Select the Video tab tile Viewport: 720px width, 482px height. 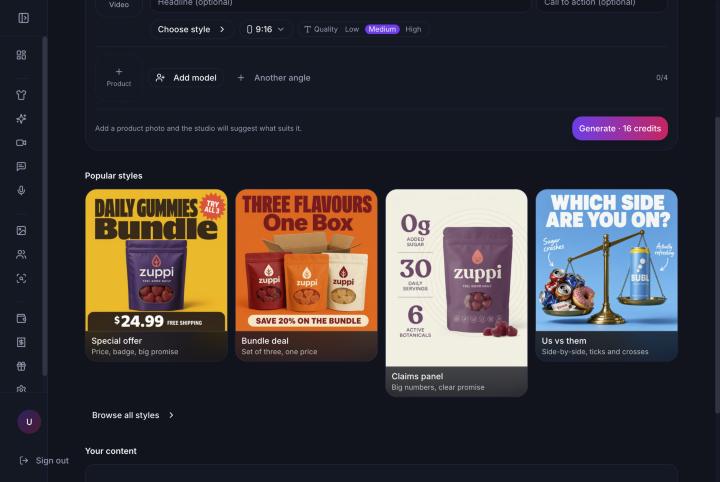(x=119, y=6)
